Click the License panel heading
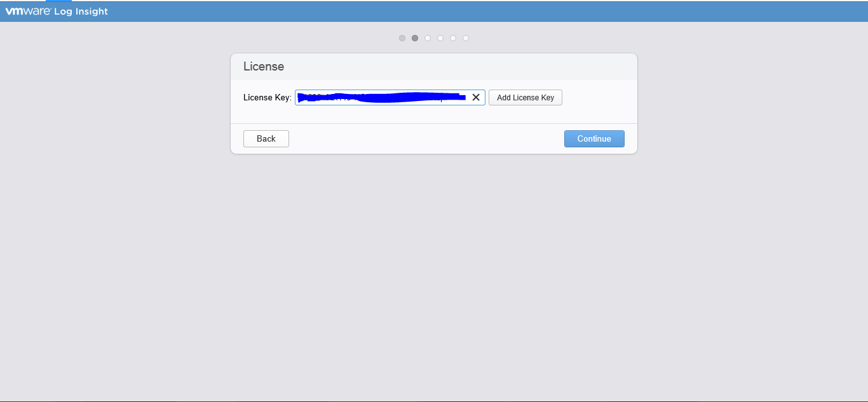 pyautogui.click(x=264, y=67)
